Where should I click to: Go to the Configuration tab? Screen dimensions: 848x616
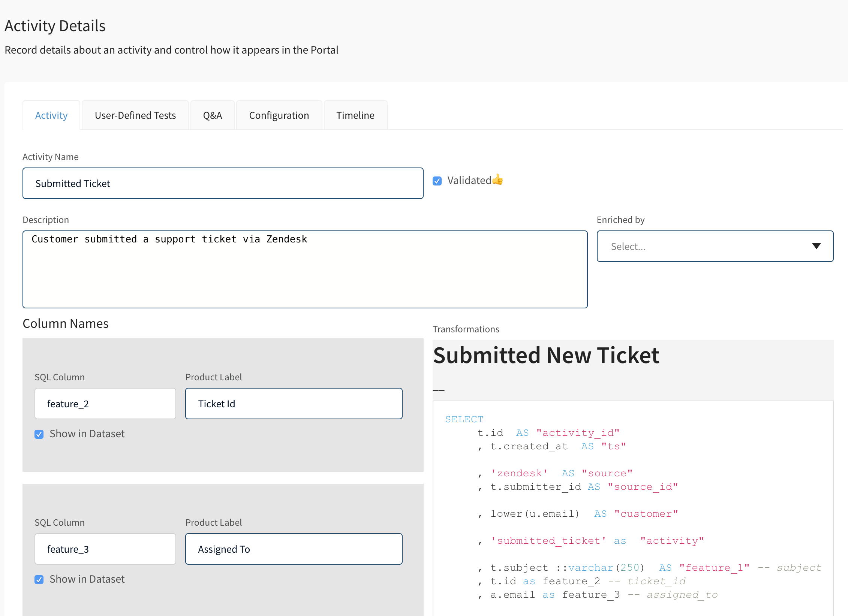[279, 115]
